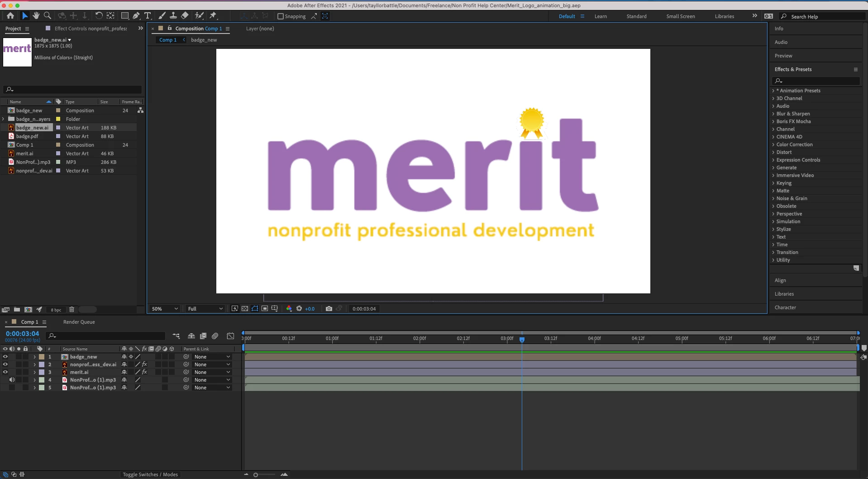Delete selected project item with trash icon
This screenshot has width=868, height=479.
[72, 310]
